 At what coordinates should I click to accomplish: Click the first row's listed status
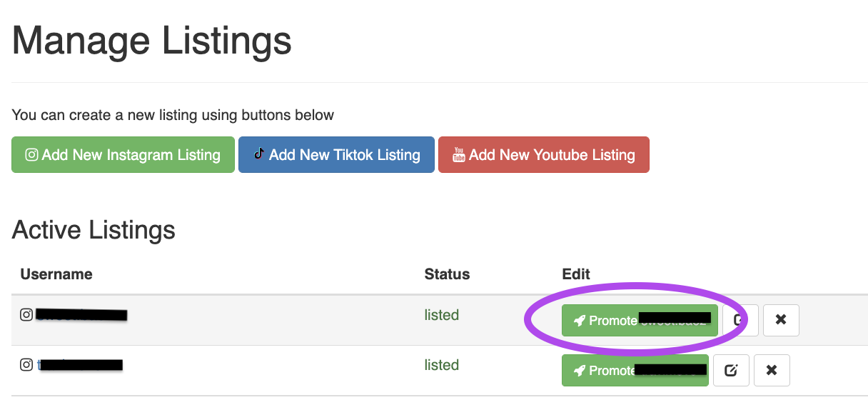click(x=441, y=315)
